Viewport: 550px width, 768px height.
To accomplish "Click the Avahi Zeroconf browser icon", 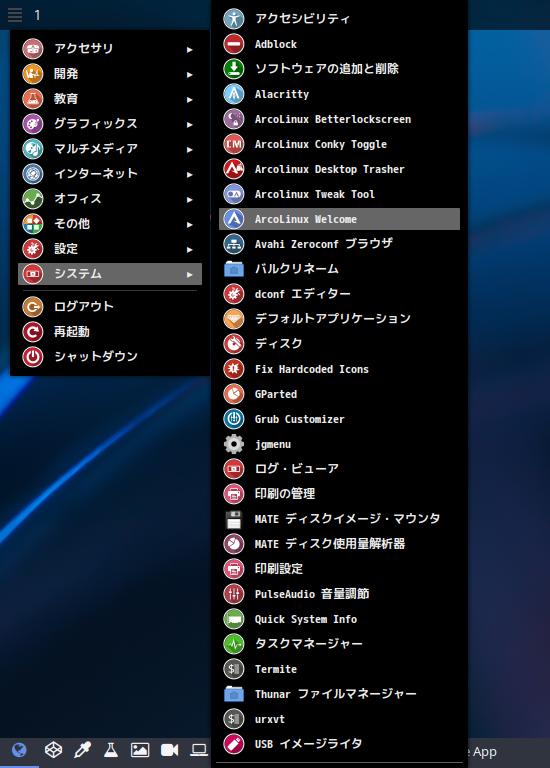I will coord(234,244).
